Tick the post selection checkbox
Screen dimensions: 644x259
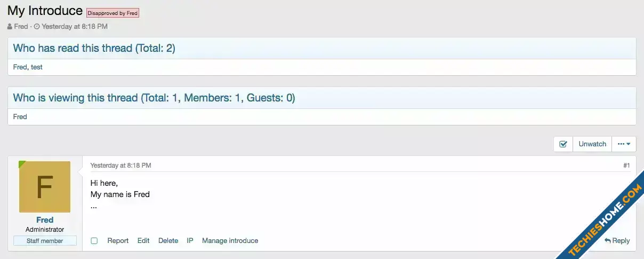(94, 241)
